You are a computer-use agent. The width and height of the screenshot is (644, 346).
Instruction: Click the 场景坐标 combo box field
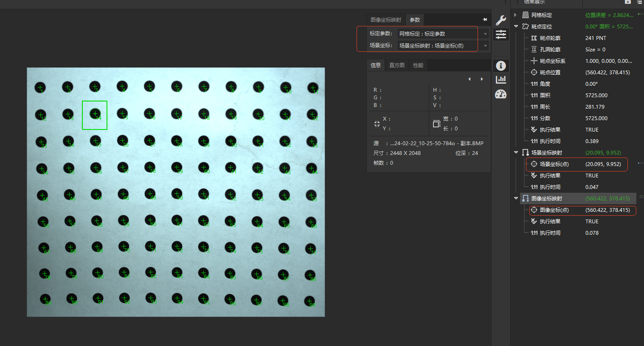[x=443, y=45]
